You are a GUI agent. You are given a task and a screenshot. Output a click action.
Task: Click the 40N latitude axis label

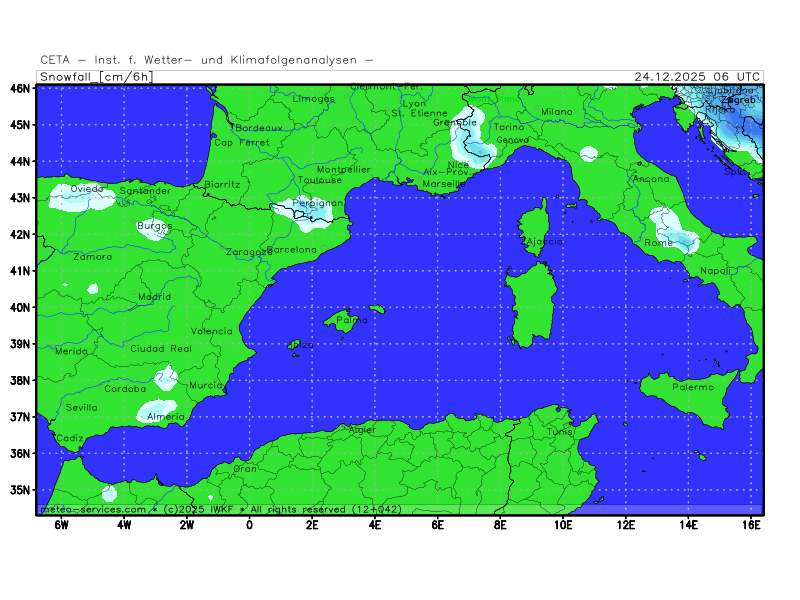[19, 307]
